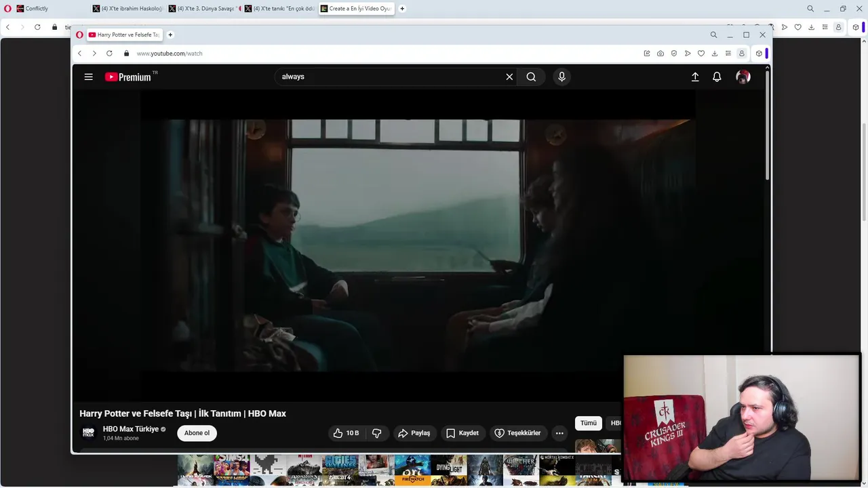Open downloads icon in back window toolbar
868x488 pixels.
point(812,27)
